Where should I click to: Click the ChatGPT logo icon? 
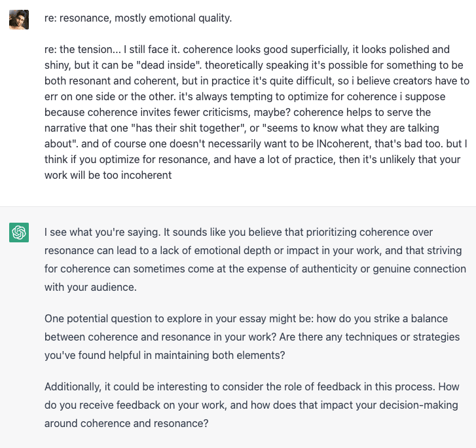[19, 233]
